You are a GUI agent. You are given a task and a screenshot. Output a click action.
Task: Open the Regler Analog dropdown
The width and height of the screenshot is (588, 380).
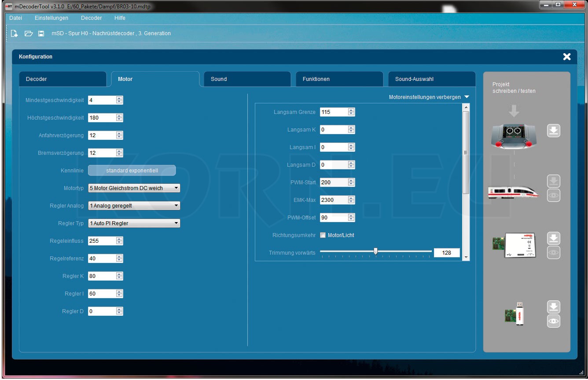click(x=134, y=206)
